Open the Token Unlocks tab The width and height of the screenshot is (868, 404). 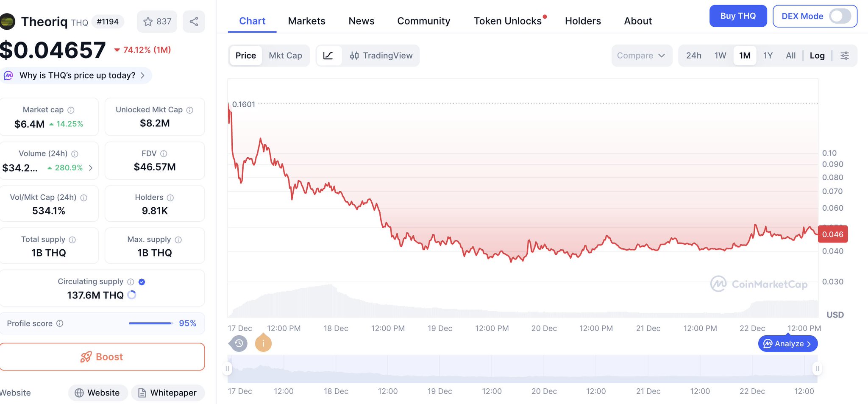[507, 21]
